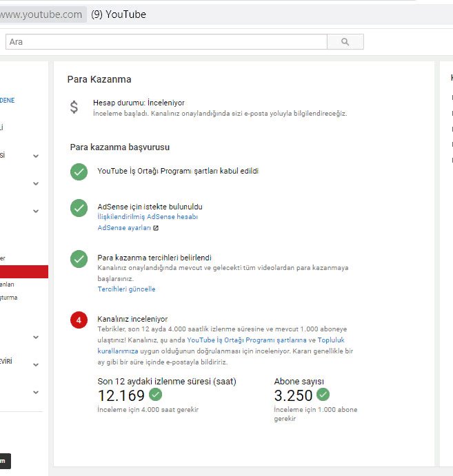Open external link icon beside AdSense ayarları
The height and width of the screenshot is (476, 453).
156,228
